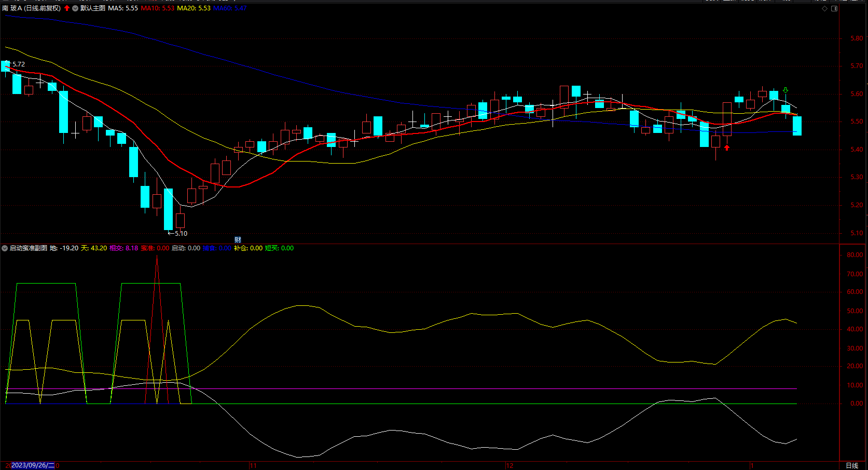Click the red up arrow beside the stock name
This screenshot has height=470, width=868.
pos(67,8)
